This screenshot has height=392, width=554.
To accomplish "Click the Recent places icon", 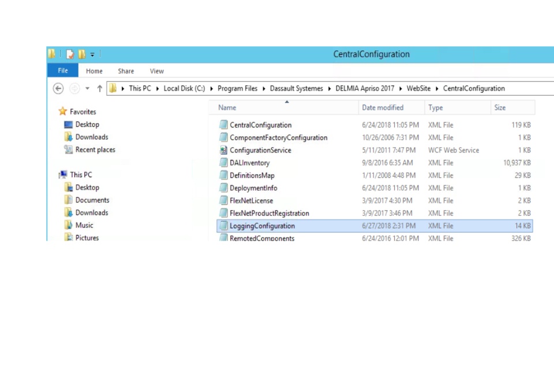I will (x=68, y=150).
